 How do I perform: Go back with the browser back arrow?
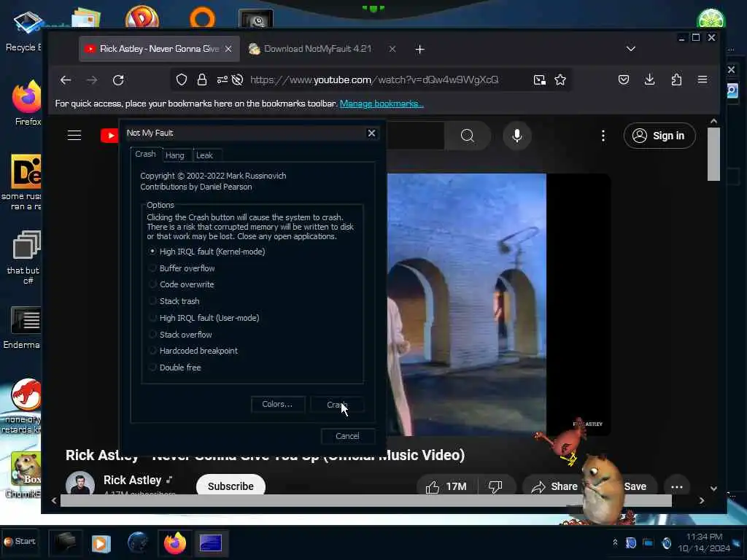(66, 80)
